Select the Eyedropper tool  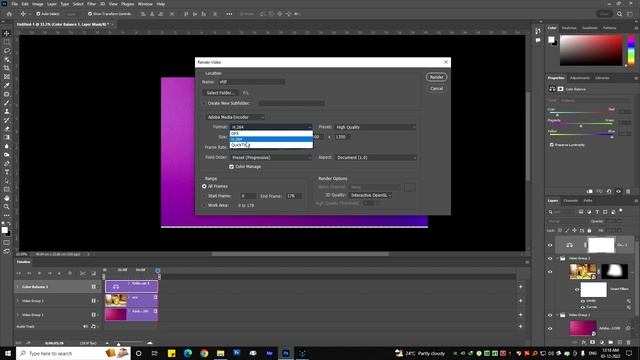tap(7, 85)
